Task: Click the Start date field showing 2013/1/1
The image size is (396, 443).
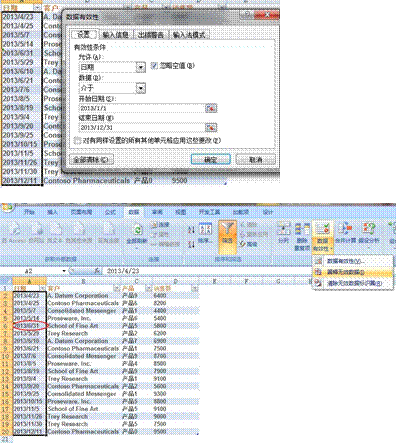Action: (x=142, y=108)
